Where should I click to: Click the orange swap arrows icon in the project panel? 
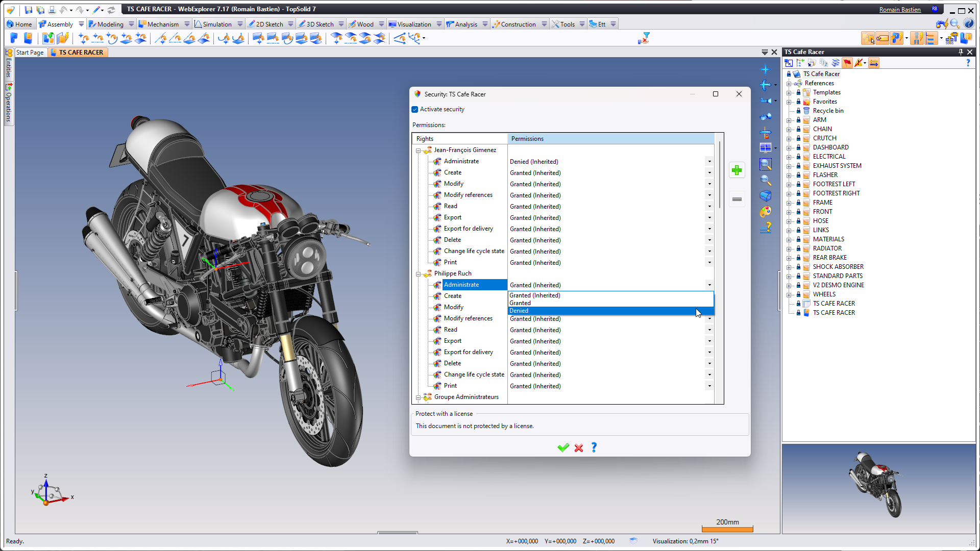(x=874, y=63)
